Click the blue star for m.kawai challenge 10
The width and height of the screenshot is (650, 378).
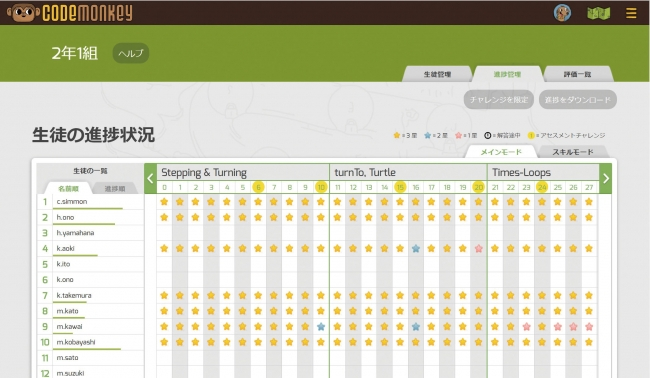pos(321,327)
